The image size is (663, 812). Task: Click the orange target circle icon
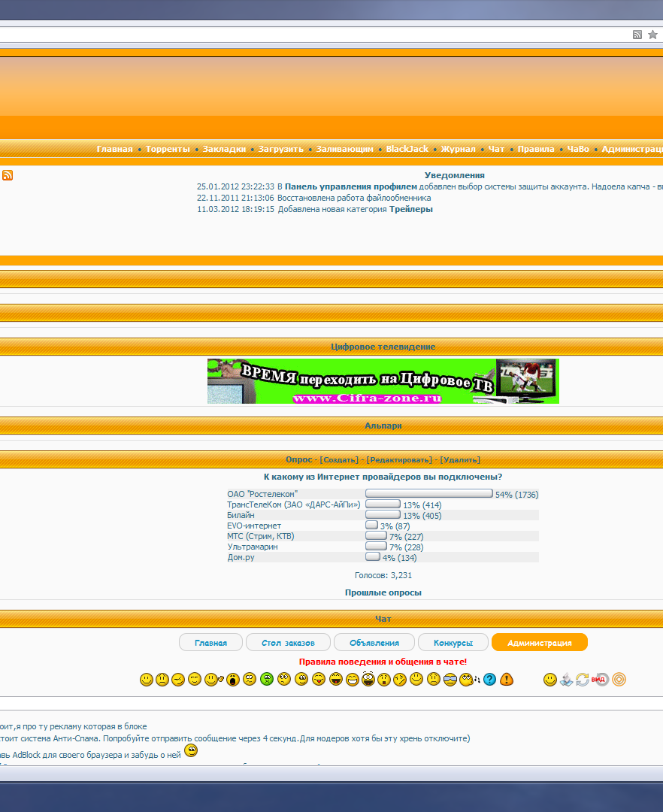pyautogui.click(x=619, y=680)
